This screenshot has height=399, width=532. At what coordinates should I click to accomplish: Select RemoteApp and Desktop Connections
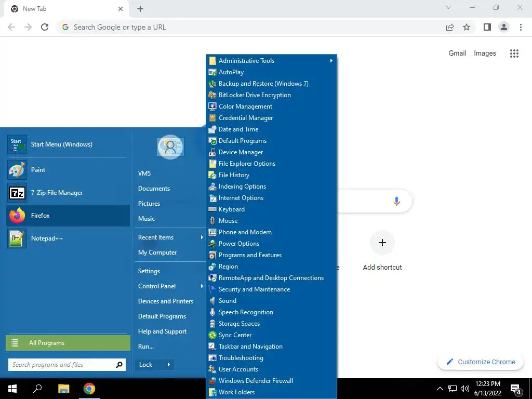point(271,278)
